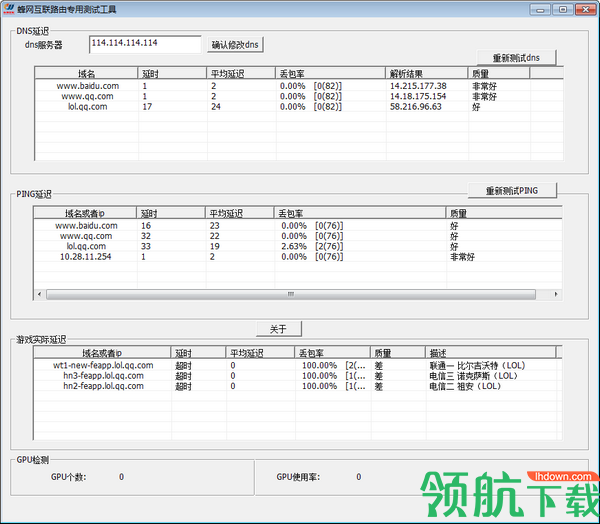Click PING table scrollbar right arrow
Image resolution: width=600 pixels, height=524 pixels.
click(x=556, y=294)
